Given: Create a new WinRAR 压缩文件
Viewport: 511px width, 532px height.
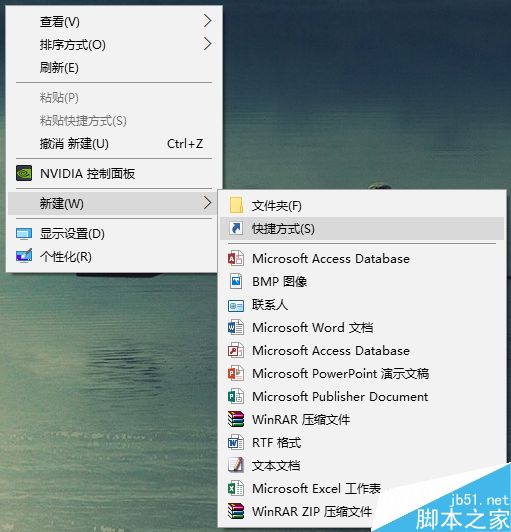Looking at the screenshot, I should point(362,419).
